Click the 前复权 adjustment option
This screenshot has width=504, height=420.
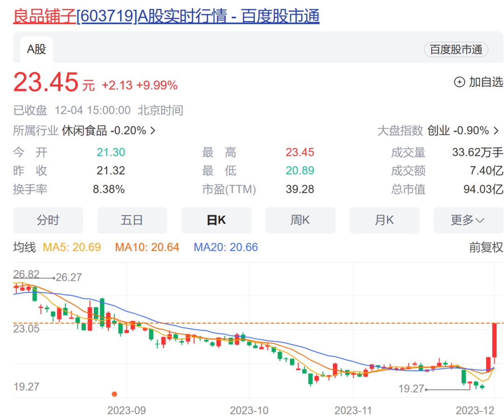pyautogui.click(x=486, y=247)
